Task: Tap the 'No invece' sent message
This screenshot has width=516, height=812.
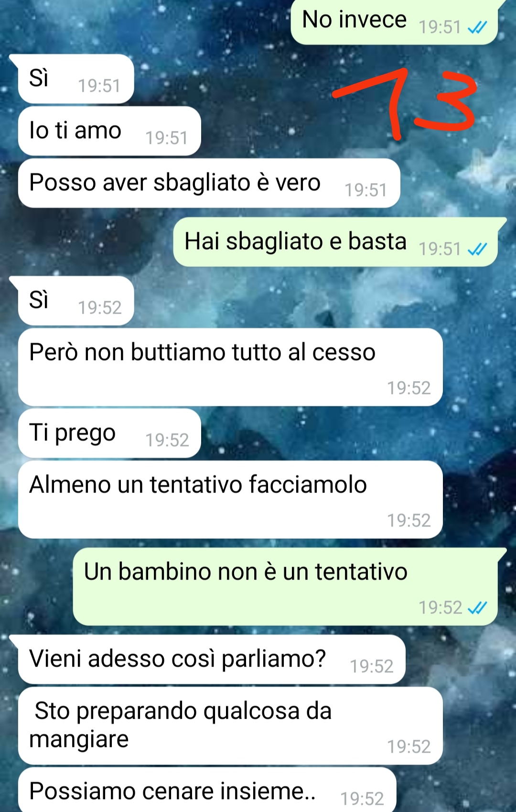Action: 395,22
